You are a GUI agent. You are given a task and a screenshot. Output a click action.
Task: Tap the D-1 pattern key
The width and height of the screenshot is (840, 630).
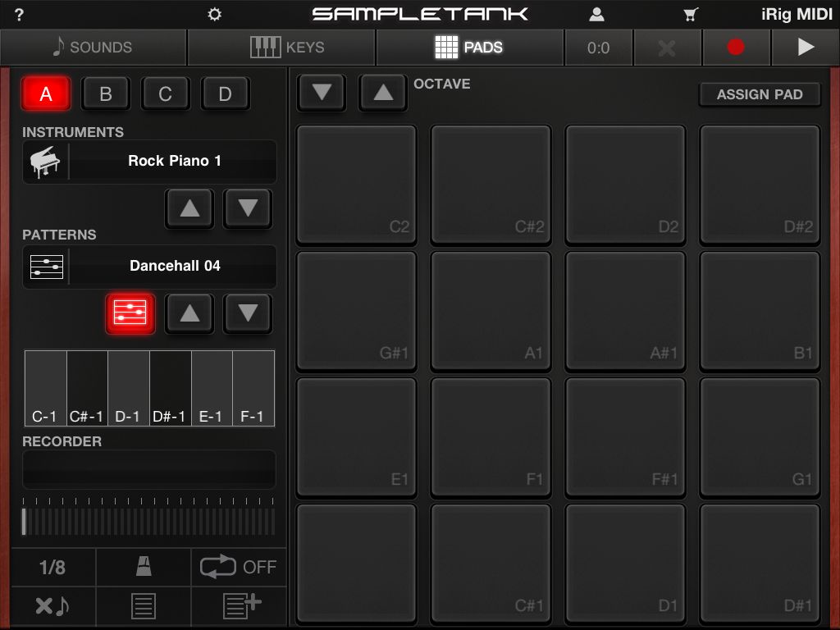(x=129, y=388)
